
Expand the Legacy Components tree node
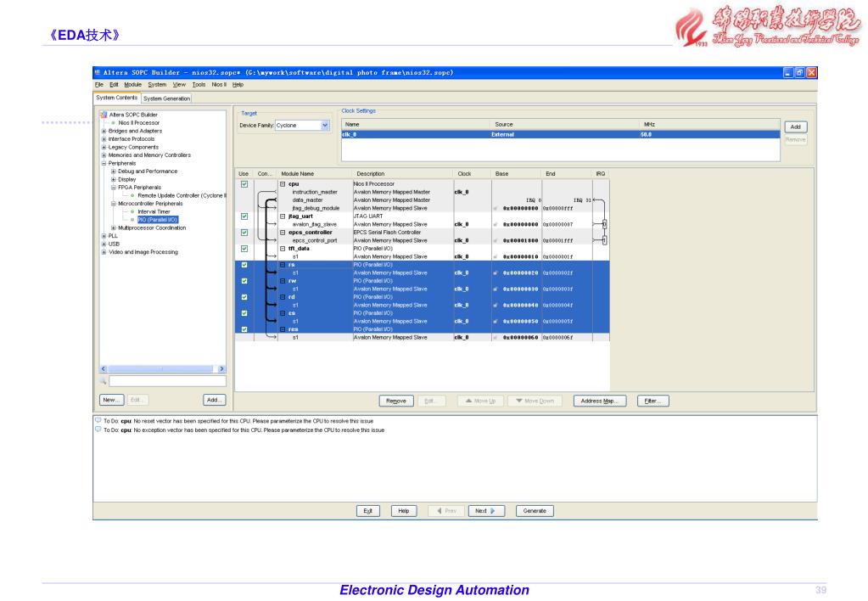tap(104, 148)
